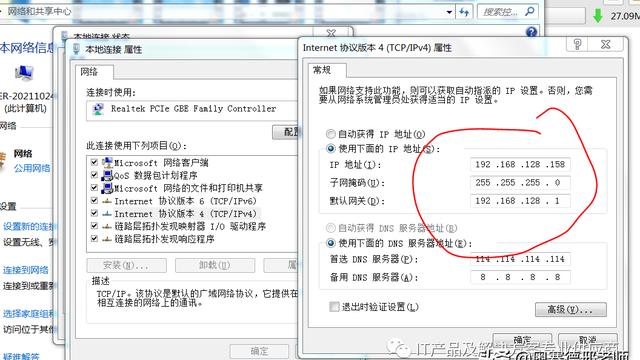Select 链路层拓扑发现映射器 I/O 驱动程序 icon
This screenshot has height=360, width=640.
pyautogui.click(x=107, y=226)
